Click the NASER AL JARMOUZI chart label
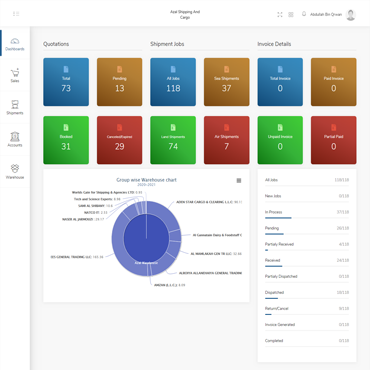The width and height of the screenshot is (370, 370). coord(83,219)
